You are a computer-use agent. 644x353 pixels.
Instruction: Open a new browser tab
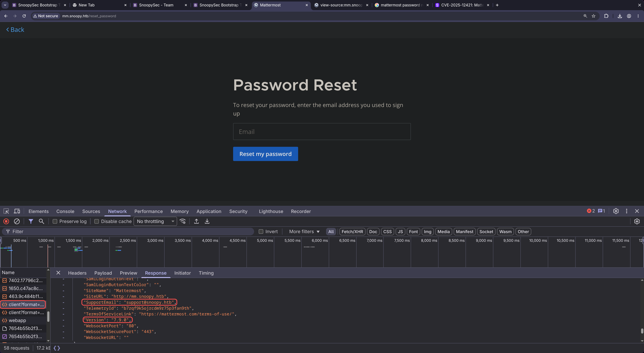click(x=497, y=5)
